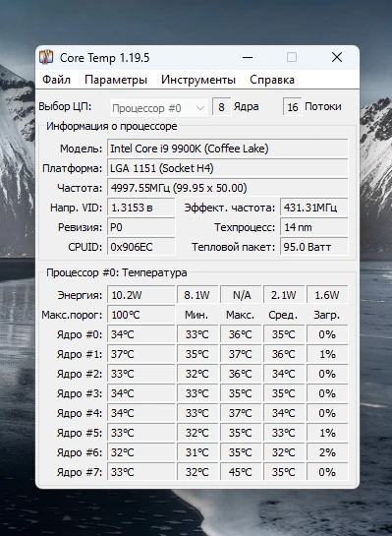The width and height of the screenshot is (392, 536).
Task: Select the model field Intel Core i9 9900K
Action: tap(227, 149)
